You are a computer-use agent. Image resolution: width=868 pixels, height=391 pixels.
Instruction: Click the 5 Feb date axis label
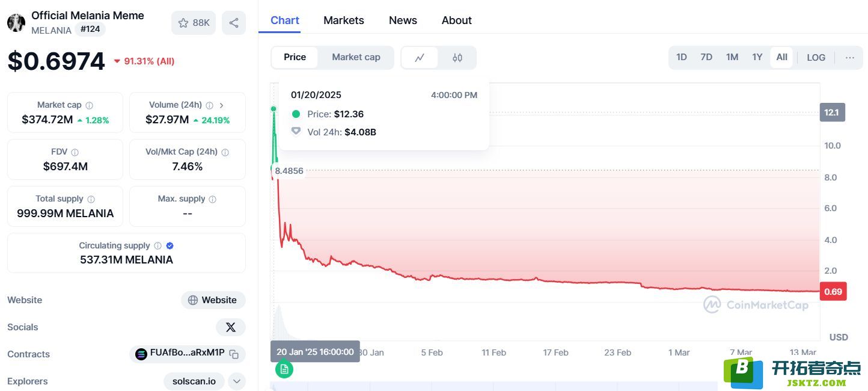(x=432, y=353)
